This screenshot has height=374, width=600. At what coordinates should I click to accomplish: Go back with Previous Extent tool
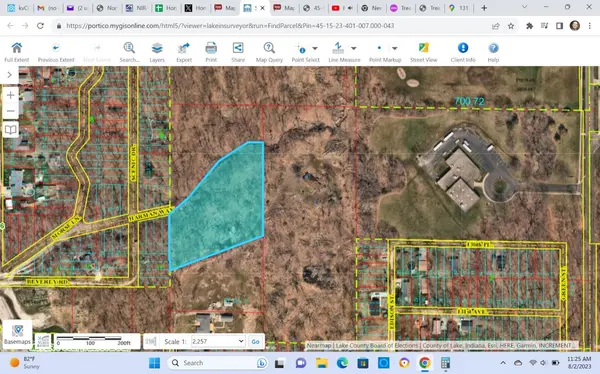56,52
